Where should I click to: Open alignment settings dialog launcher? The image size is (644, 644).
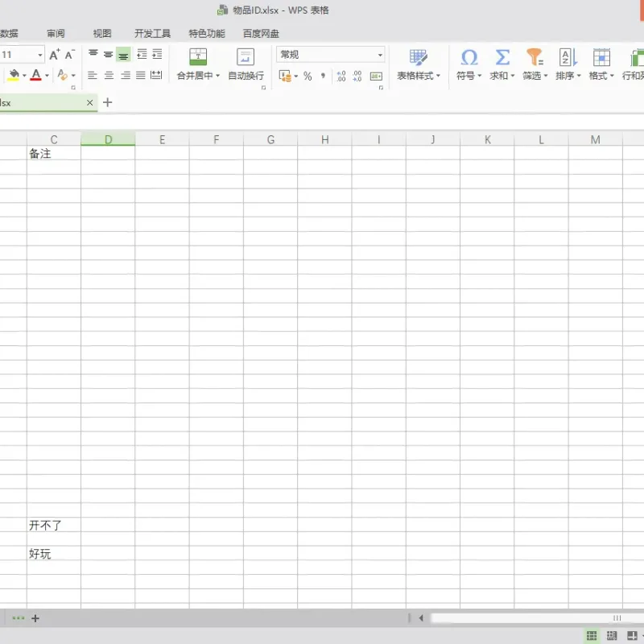[x=264, y=88]
